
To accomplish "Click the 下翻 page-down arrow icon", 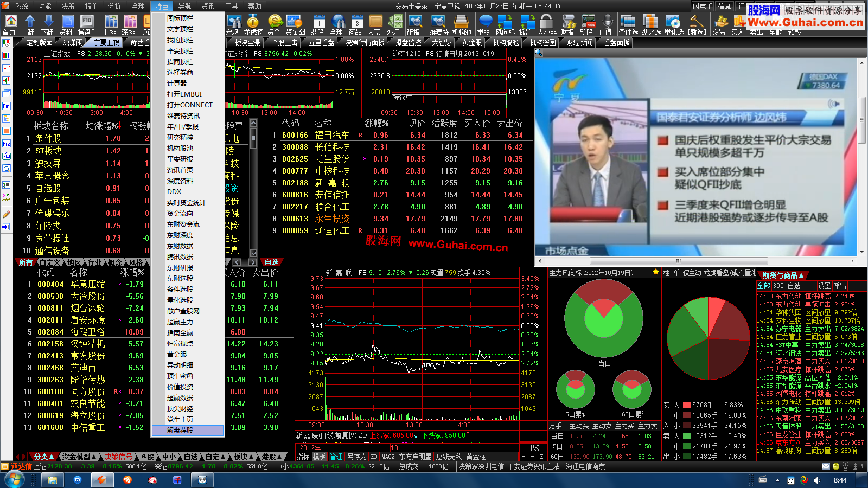I will click(x=47, y=25).
